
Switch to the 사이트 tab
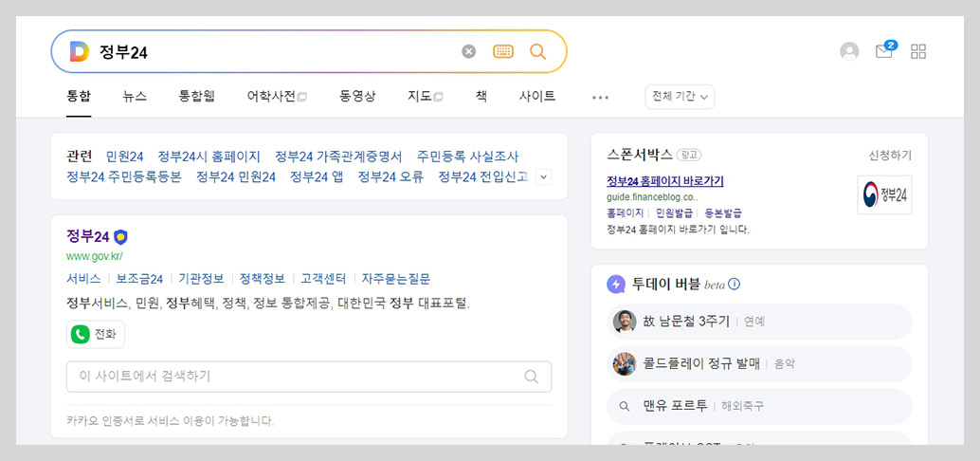click(536, 97)
